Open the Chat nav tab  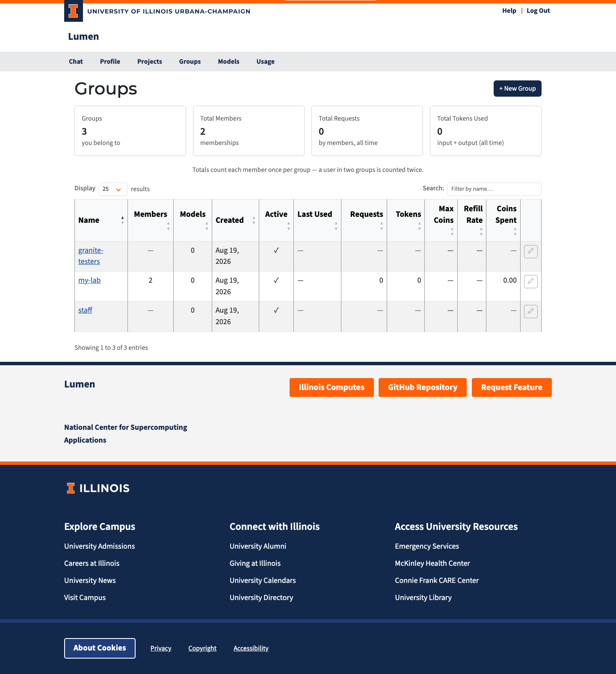(x=76, y=62)
